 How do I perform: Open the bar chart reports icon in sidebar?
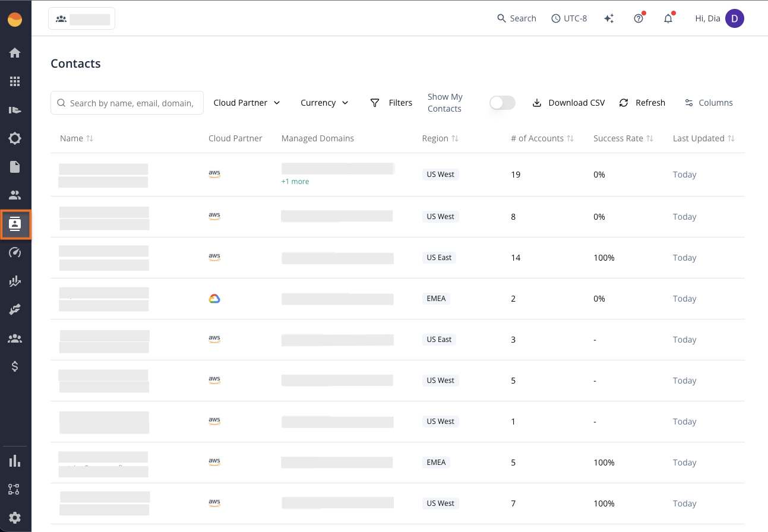click(15, 461)
